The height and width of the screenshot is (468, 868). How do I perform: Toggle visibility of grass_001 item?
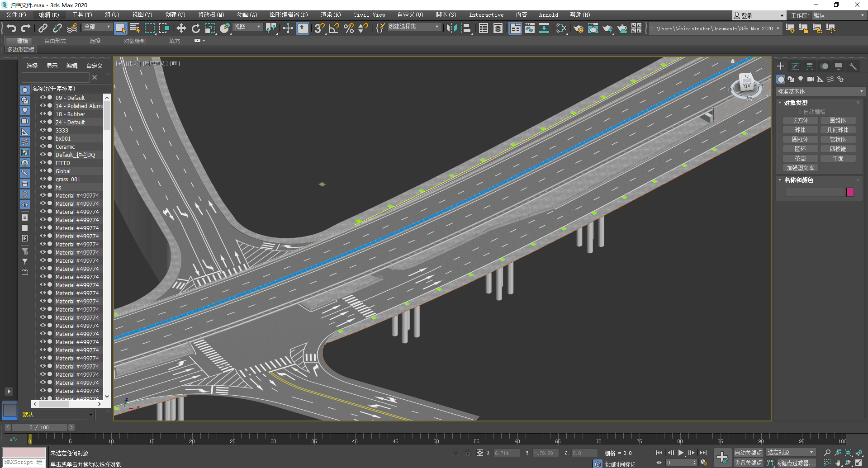[x=43, y=179]
